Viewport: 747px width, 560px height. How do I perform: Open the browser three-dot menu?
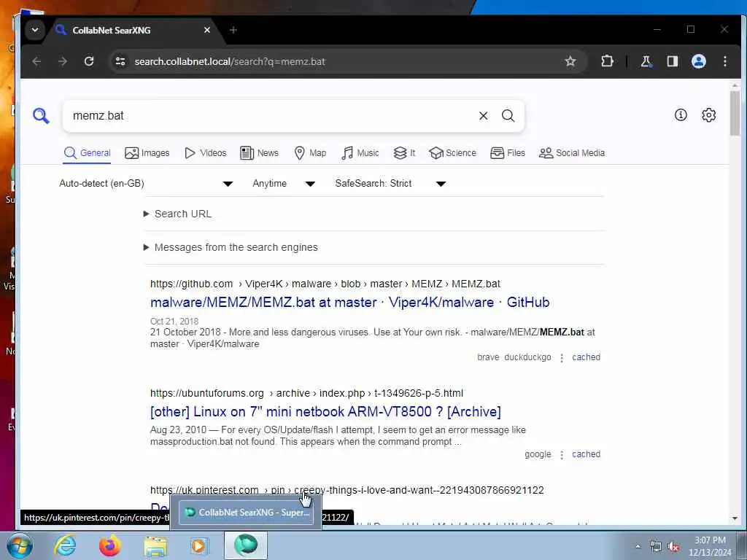[x=725, y=61]
